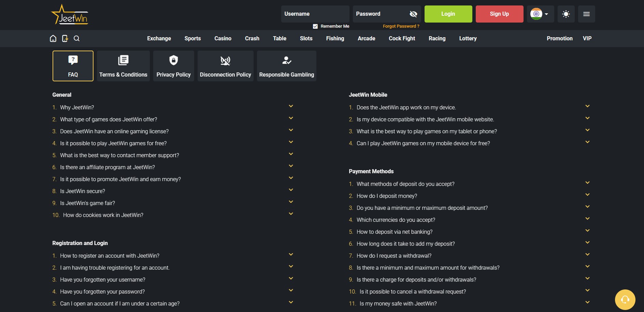
Task: Open the Racing menu
Action: tap(437, 39)
